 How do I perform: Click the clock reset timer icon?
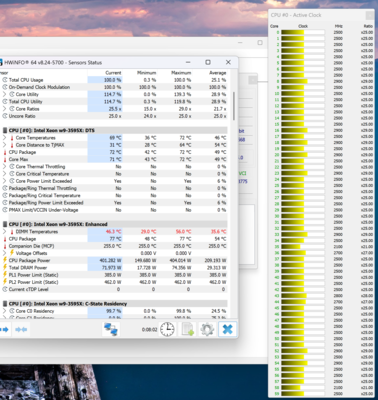[x=167, y=329]
